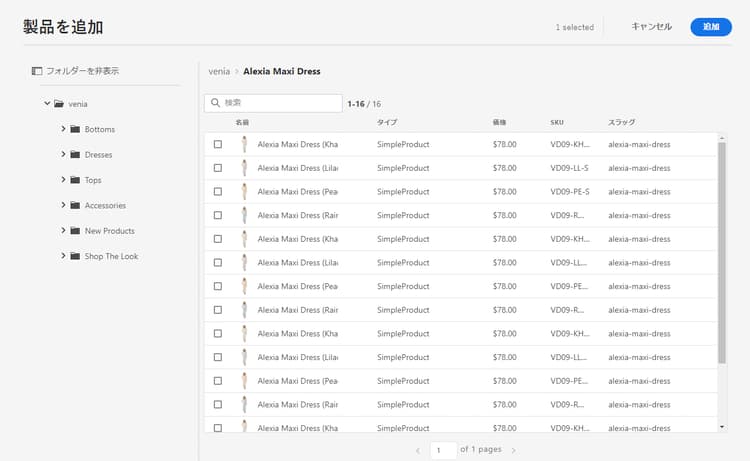Go to the previous page with the left arrow
750x461 pixels.
click(418, 450)
